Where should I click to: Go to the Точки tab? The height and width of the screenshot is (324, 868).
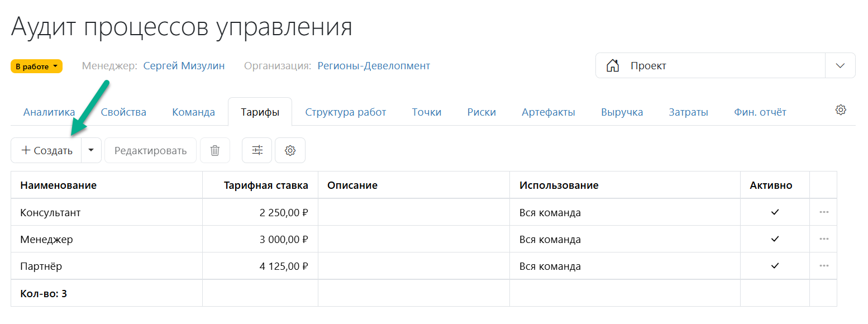coord(427,112)
